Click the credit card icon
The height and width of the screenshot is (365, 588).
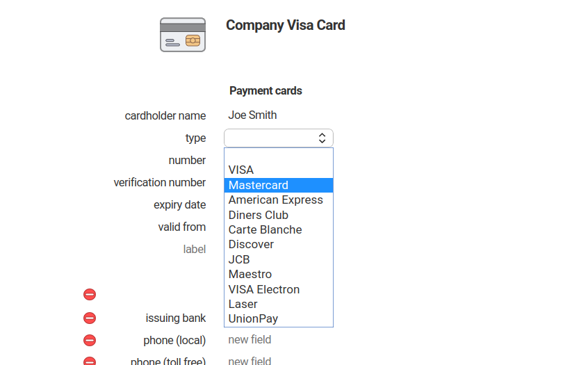click(183, 35)
